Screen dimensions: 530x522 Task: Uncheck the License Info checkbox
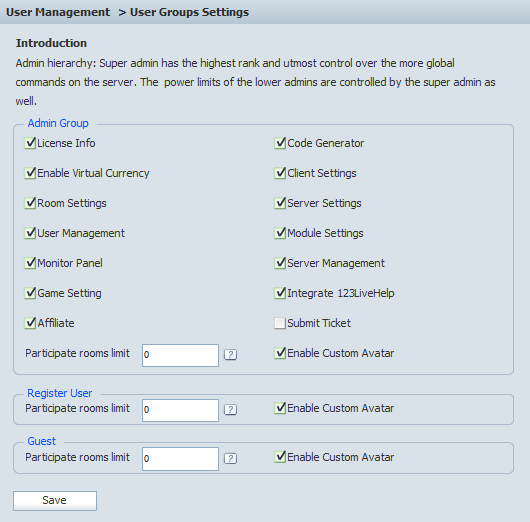pyautogui.click(x=30, y=143)
